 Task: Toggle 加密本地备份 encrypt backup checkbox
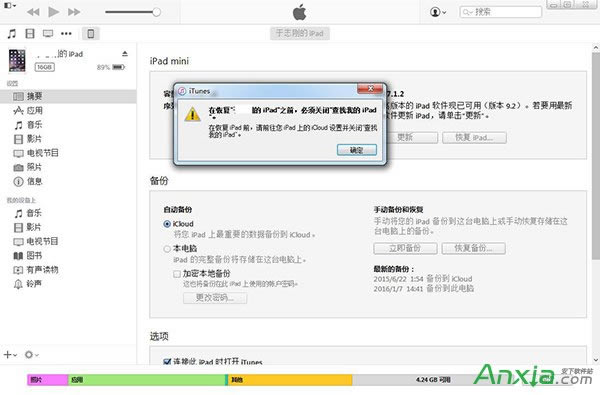pos(177,274)
